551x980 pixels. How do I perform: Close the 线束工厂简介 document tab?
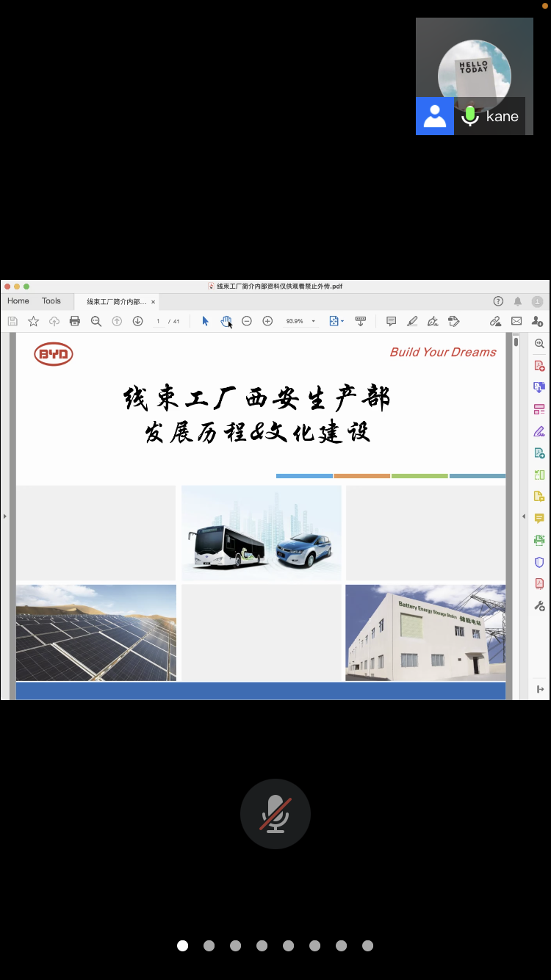pyautogui.click(x=153, y=302)
